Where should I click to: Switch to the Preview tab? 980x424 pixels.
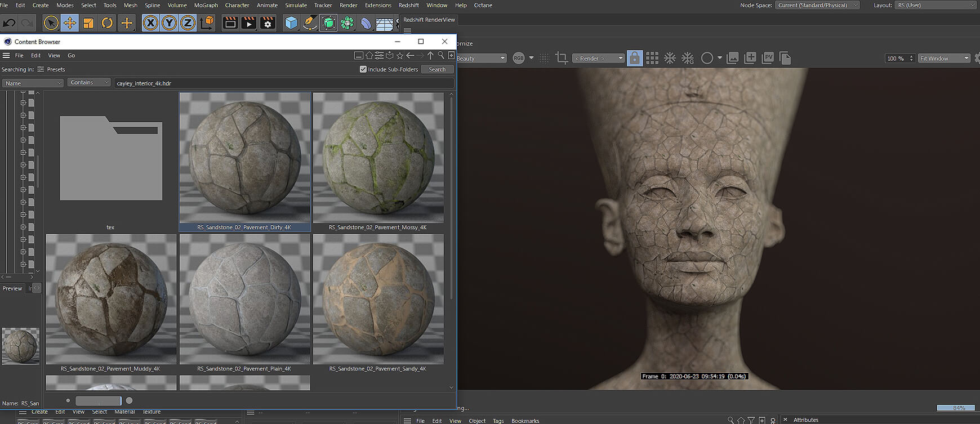[12, 288]
